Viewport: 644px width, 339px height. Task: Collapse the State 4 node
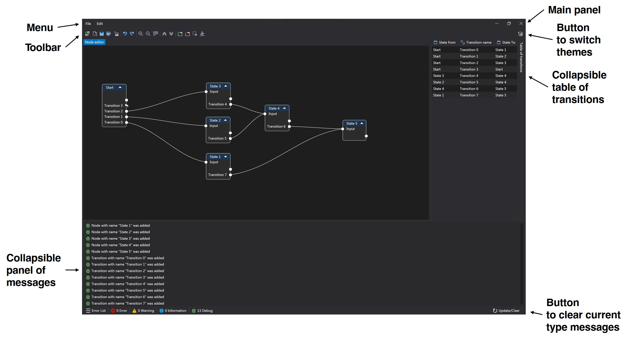(284, 108)
